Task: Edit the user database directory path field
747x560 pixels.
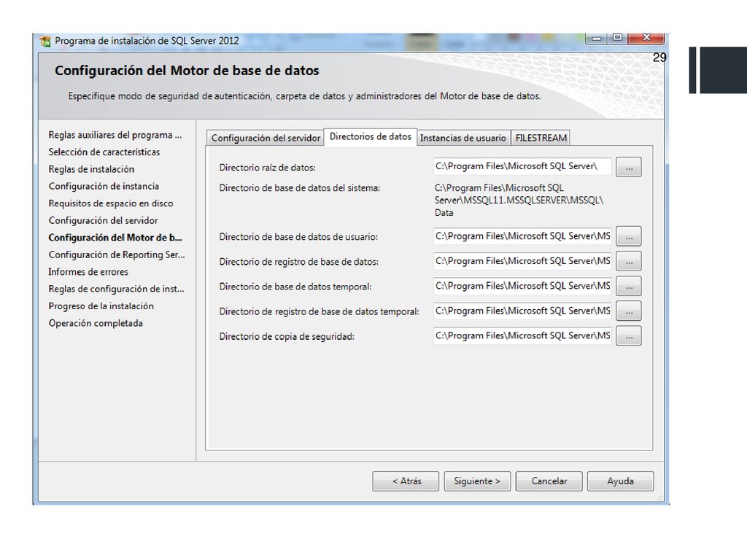Action: [522, 236]
